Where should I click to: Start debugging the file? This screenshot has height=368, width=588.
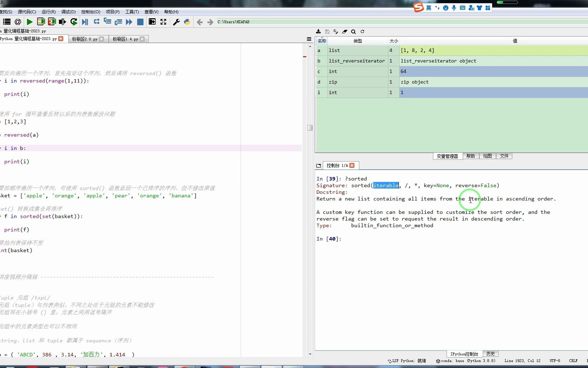click(x=85, y=22)
